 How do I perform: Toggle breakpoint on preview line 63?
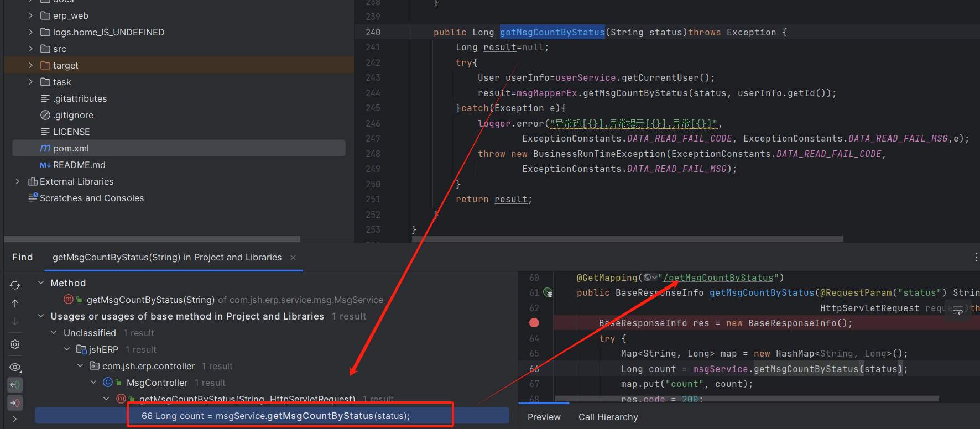click(534, 323)
